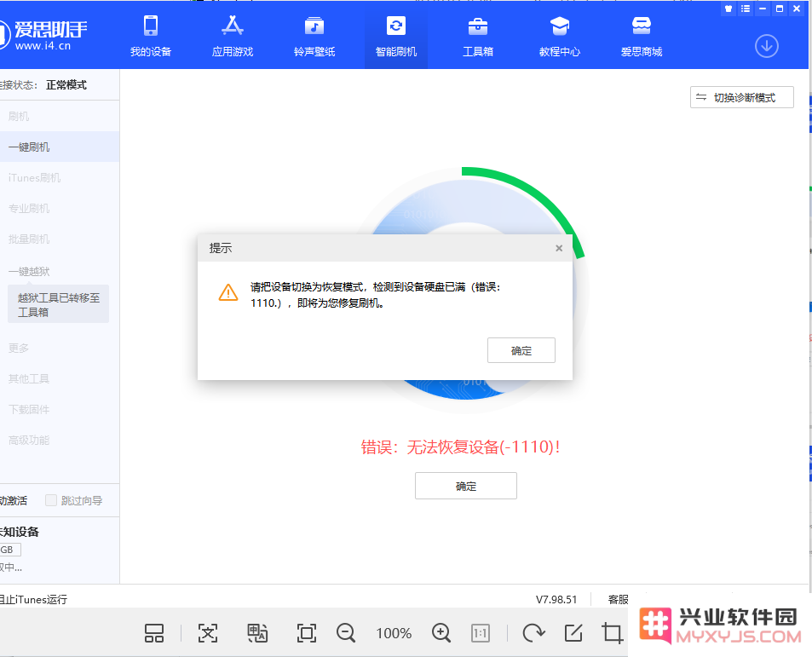Click the edit pencil icon in viewer toolbar

click(x=573, y=632)
